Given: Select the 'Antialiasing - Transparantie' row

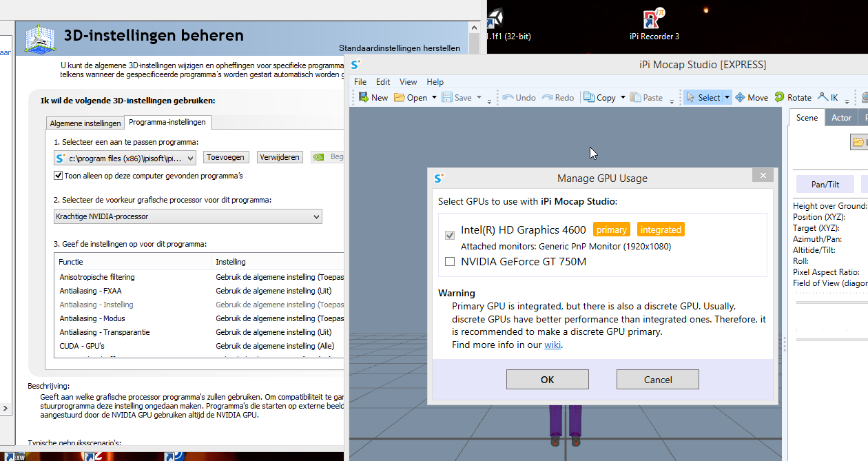Looking at the screenshot, I should click(x=199, y=332).
